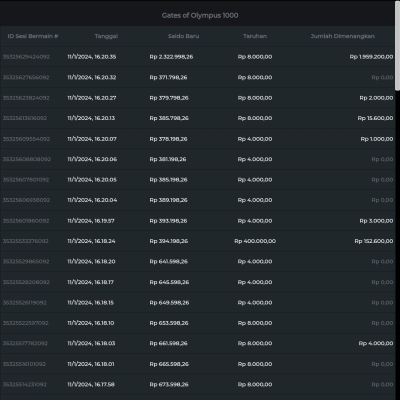Click the 'Tanggal' column header
This screenshot has width=400, height=400.
coord(106,36)
